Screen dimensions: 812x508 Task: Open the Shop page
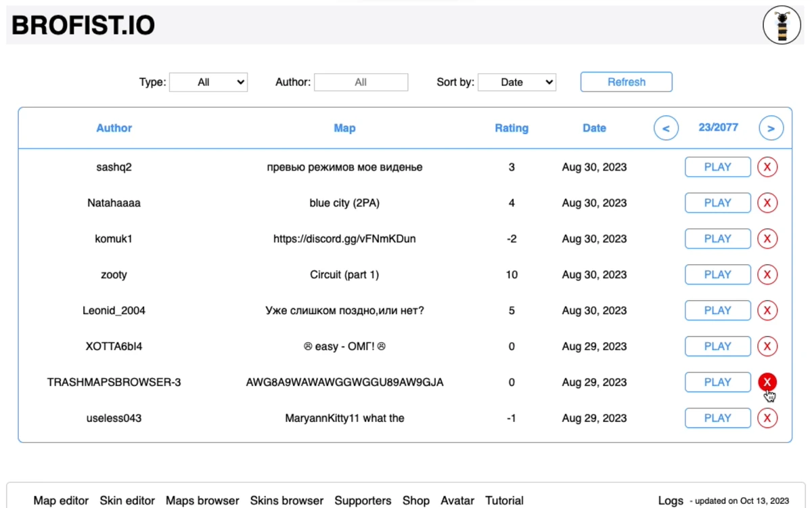pos(415,501)
